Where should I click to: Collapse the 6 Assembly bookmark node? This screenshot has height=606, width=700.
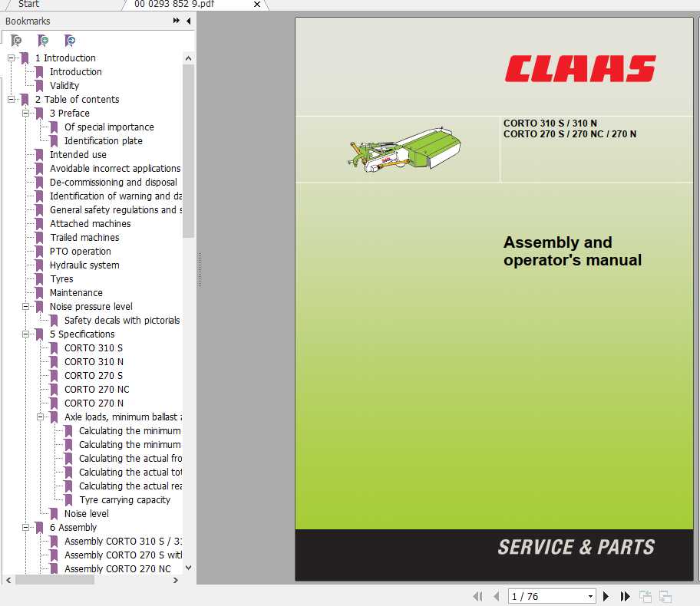[x=26, y=528]
